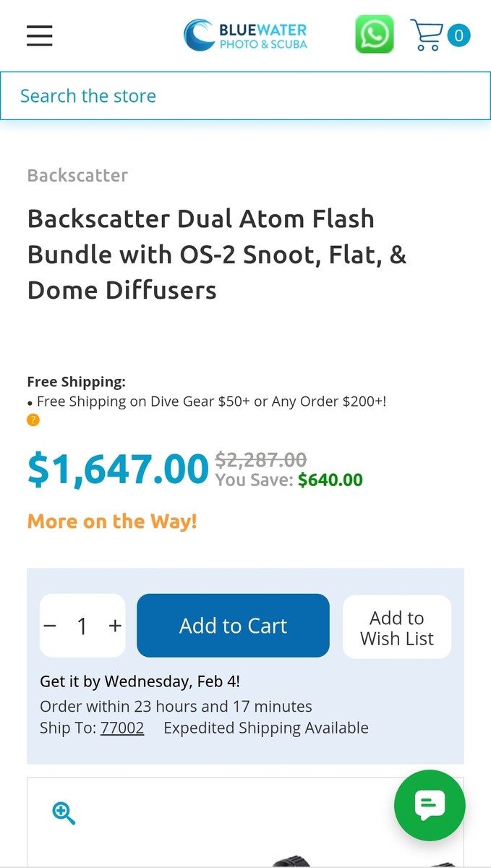Open WhatsApp chat icon
The width and height of the screenshot is (491, 868).
coord(374,35)
